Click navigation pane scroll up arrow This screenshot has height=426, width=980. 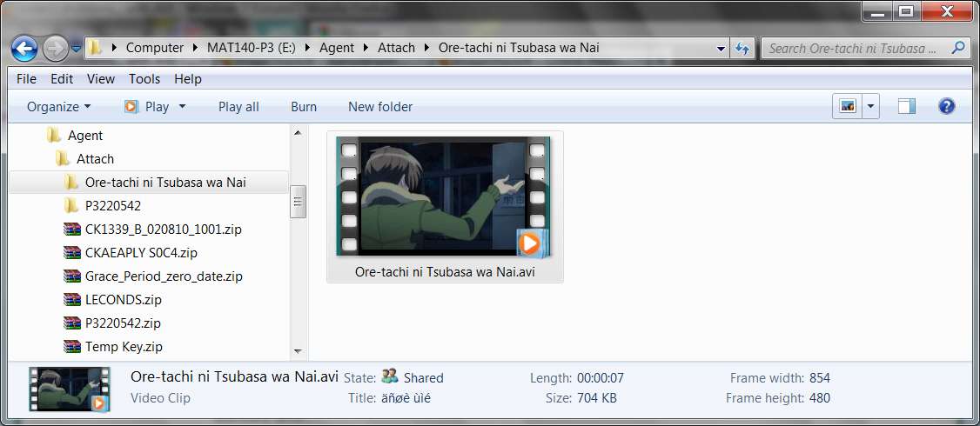[x=299, y=132]
